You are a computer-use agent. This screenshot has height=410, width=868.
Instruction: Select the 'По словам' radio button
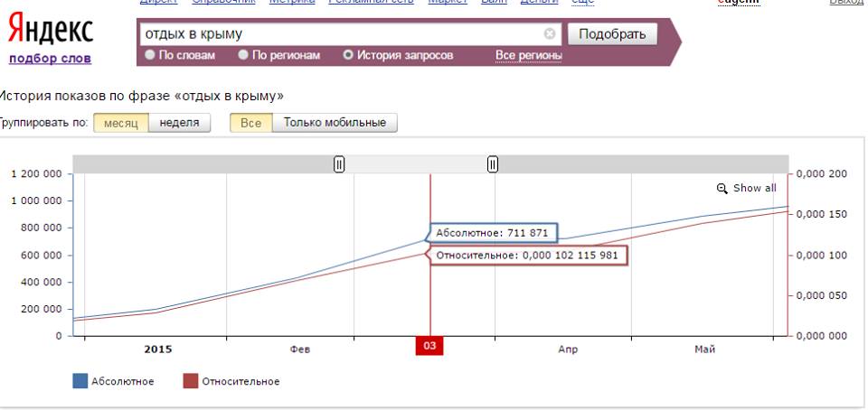[x=149, y=55]
